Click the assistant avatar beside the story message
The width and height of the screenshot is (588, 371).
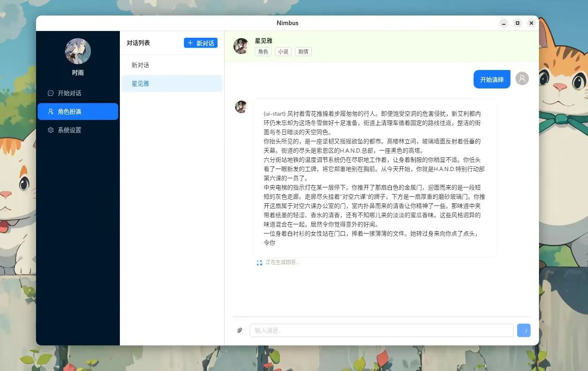tap(241, 107)
